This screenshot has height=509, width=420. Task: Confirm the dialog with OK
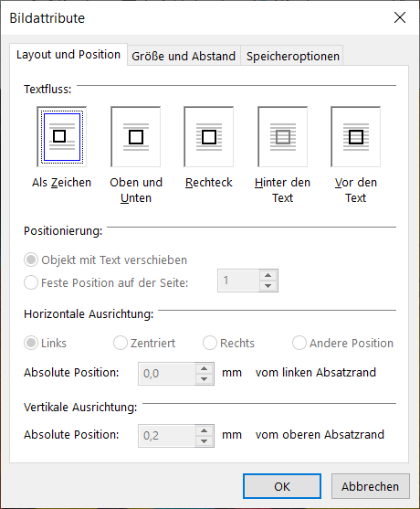coord(282,486)
